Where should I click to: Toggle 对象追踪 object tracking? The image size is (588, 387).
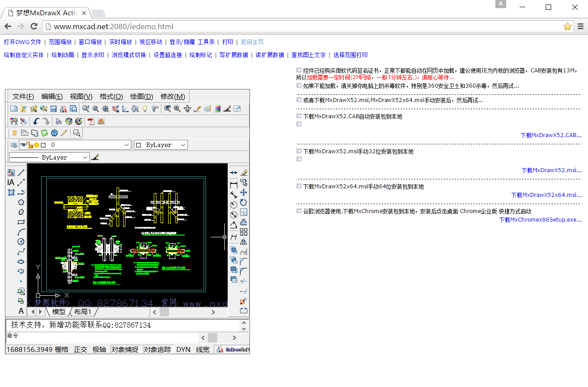coord(157,350)
